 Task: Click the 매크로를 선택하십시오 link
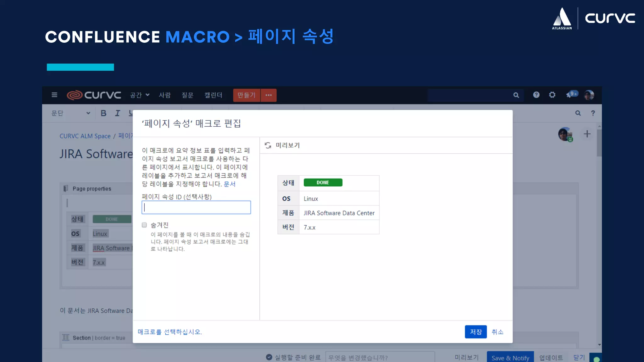(x=170, y=332)
